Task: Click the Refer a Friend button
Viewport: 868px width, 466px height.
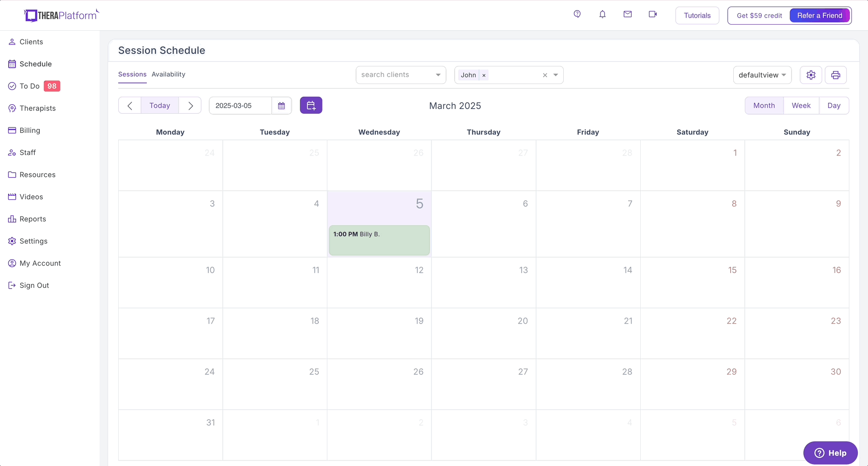Action: click(819, 16)
